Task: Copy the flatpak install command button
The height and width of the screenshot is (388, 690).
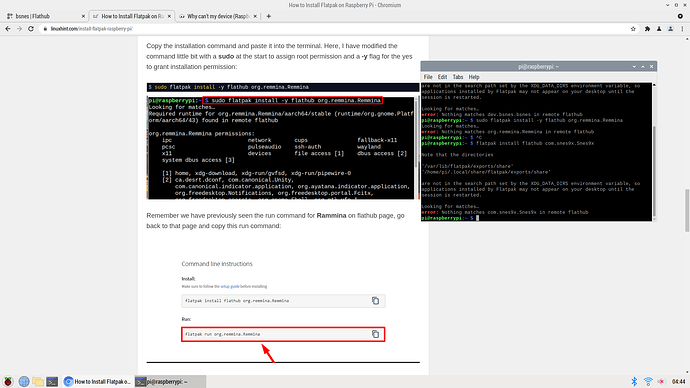Action: (x=375, y=300)
